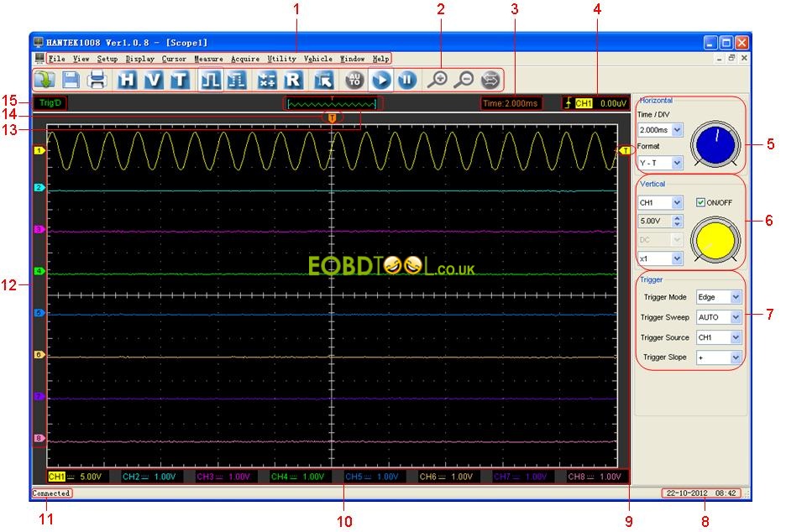Click the blue CH5 zero-level marker
Image resolution: width=786 pixels, height=532 pixels.
[39, 313]
